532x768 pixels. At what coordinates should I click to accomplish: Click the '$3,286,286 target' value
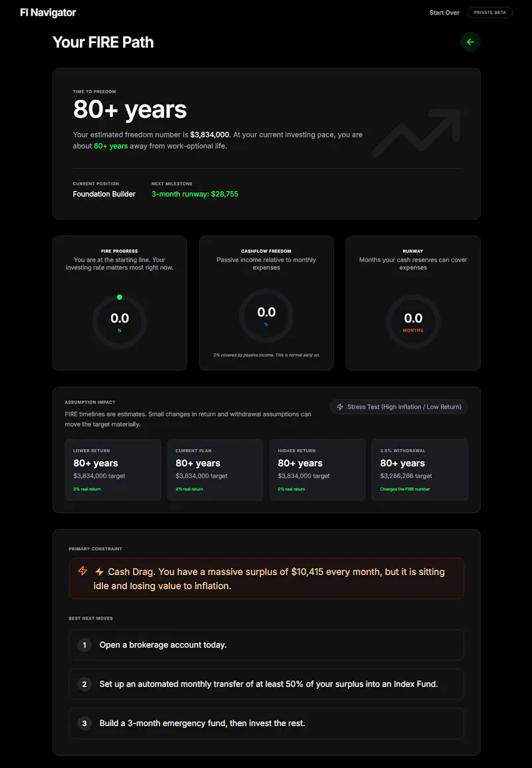point(406,475)
